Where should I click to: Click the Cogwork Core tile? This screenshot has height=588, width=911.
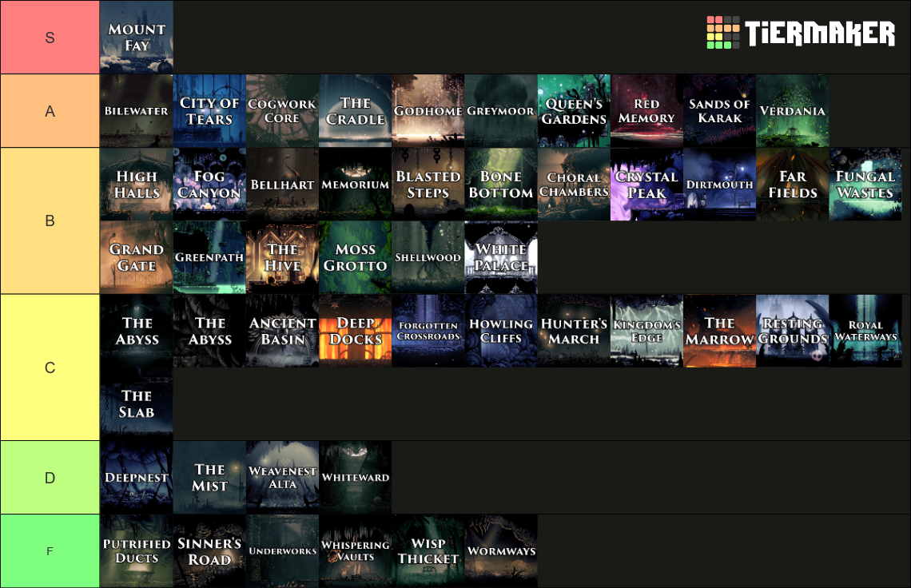click(282, 110)
